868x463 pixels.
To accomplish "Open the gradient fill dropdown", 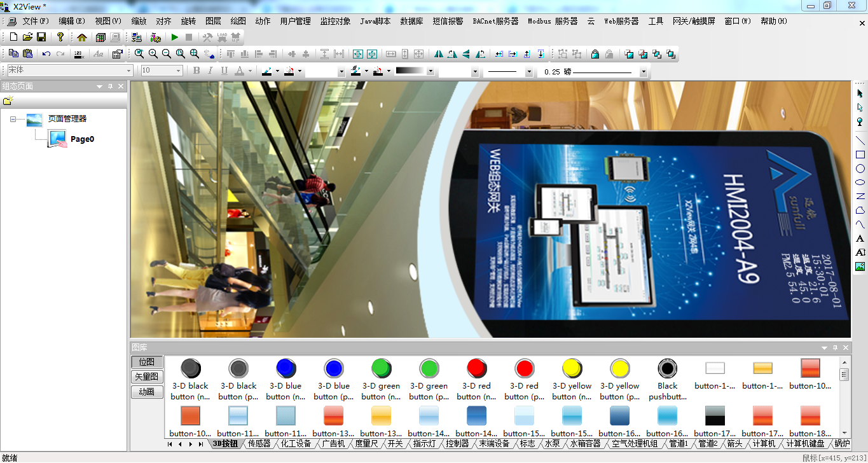I will [x=431, y=71].
